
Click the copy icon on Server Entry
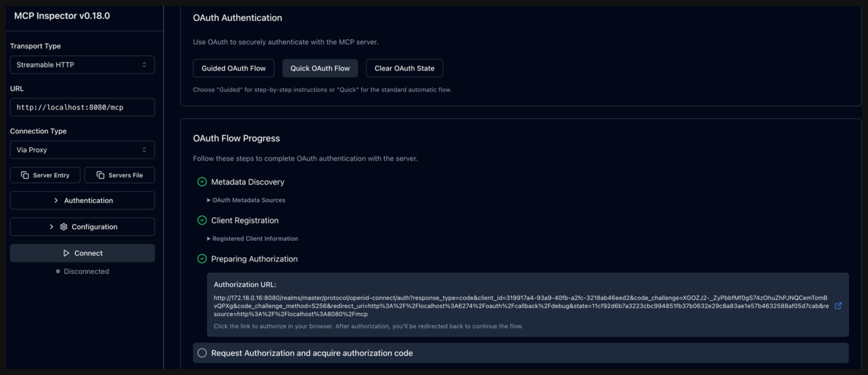pyautogui.click(x=25, y=175)
